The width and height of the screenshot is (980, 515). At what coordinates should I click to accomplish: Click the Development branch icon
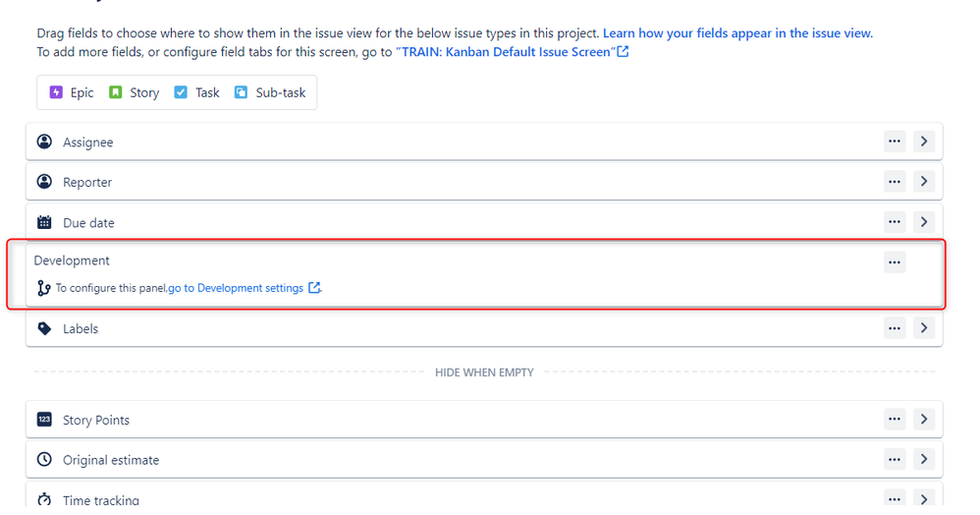pyautogui.click(x=43, y=288)
